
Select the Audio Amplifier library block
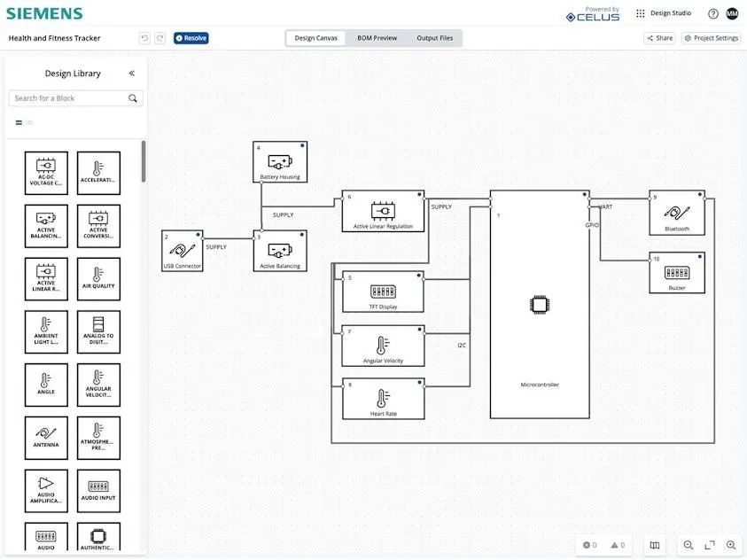[46, 491]
